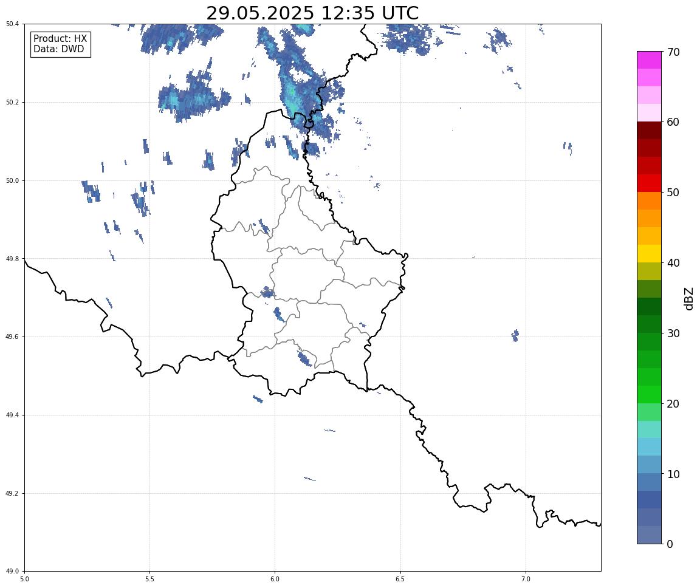Click the isolated radar echo near 49.6 N, 7.0 E

pos(515,335)
